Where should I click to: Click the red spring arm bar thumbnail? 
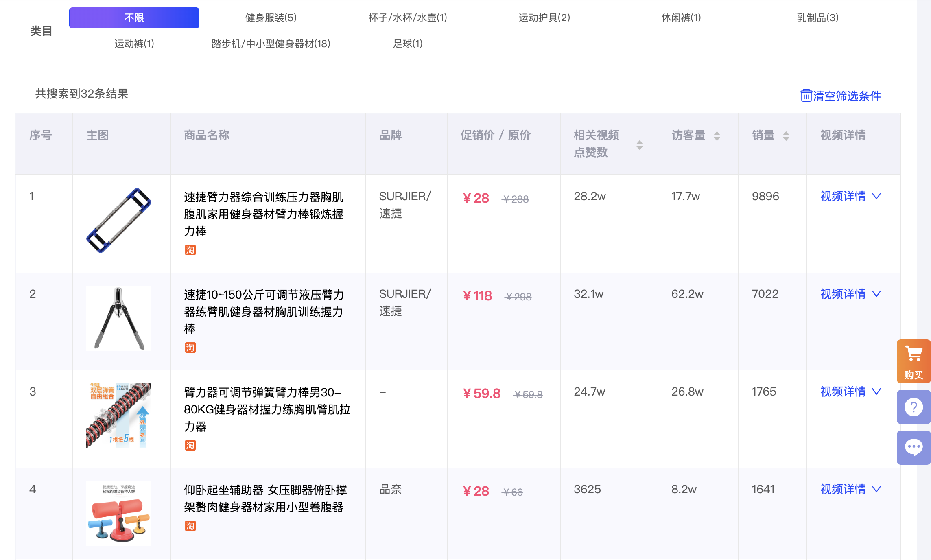tap(118, 416)
